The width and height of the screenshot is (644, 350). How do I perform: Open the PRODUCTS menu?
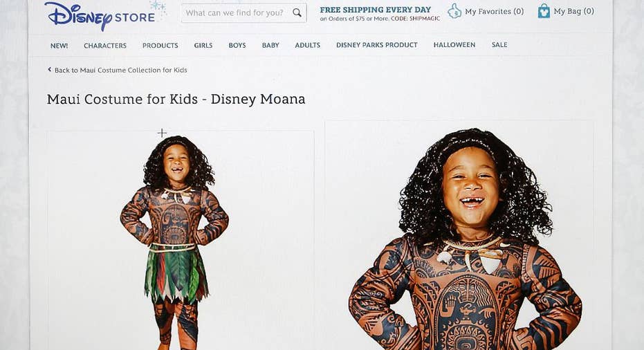(160, 46)
